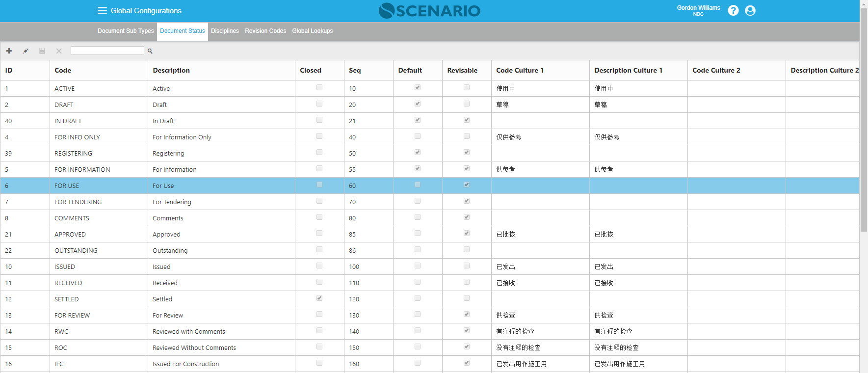Switch to the Disciplines tab
Image resolution: width=868 pixels, height=373 pixels.
pos(225,31)
